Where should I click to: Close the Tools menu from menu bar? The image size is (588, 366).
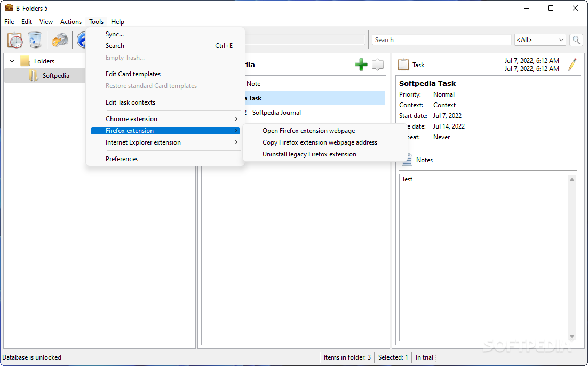pyautogui.click(x=97, y=22)
